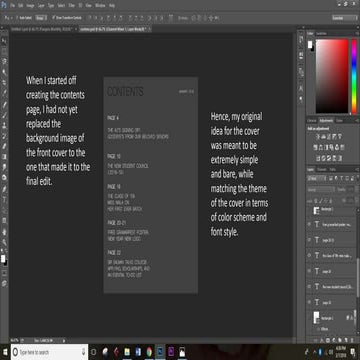Select the Crop tool
Viewport: 360px width, 360px height.
click(4, 82)
